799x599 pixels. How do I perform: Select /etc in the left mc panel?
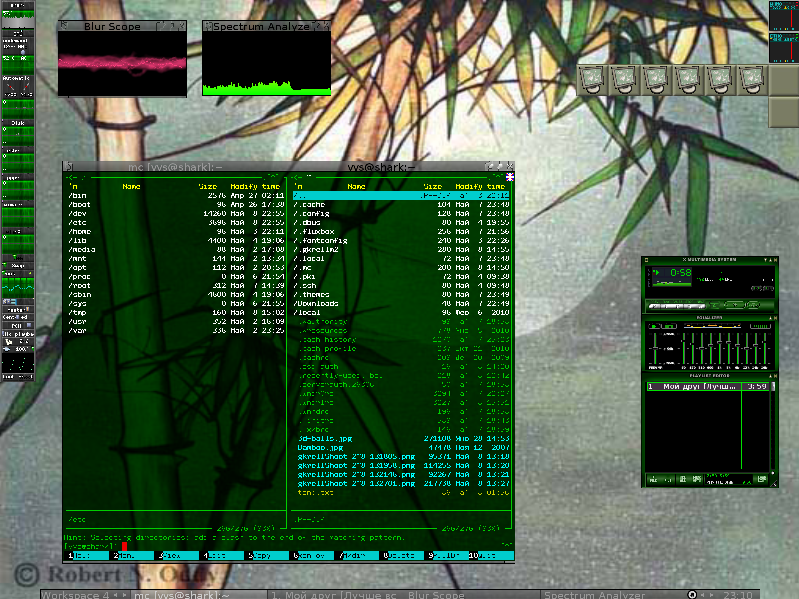click(x=176, y=223)
